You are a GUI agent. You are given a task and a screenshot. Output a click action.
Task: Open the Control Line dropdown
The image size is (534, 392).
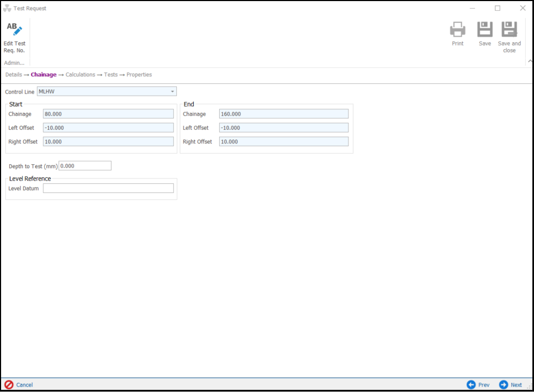click(x=172, y=91)
